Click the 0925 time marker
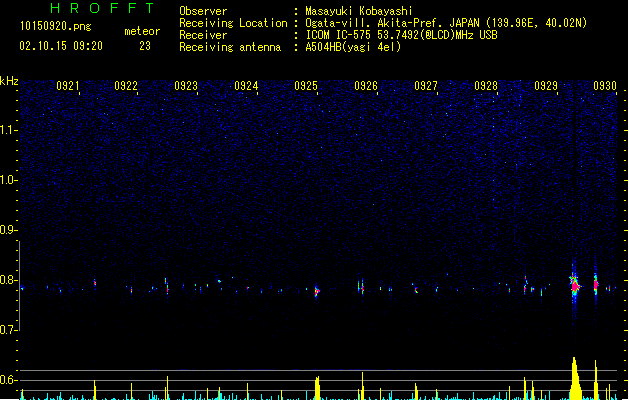This screenshot has width=629, height=400. tap(306, 86)
